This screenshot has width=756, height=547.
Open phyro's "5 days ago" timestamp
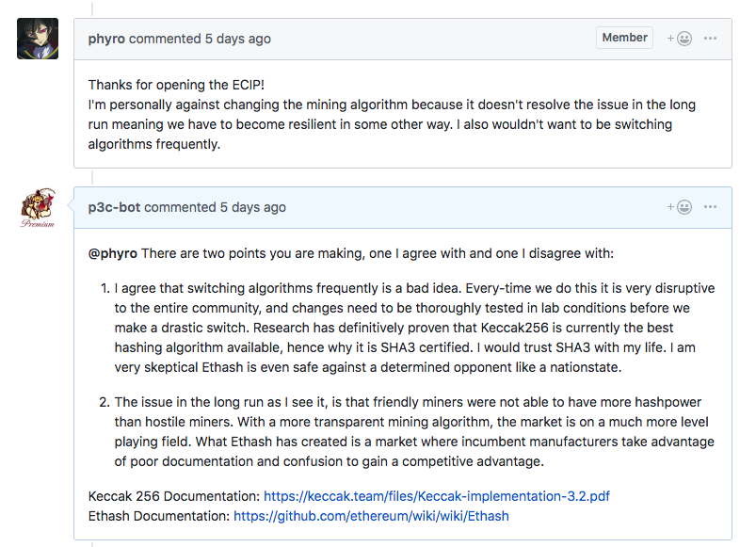237,39
